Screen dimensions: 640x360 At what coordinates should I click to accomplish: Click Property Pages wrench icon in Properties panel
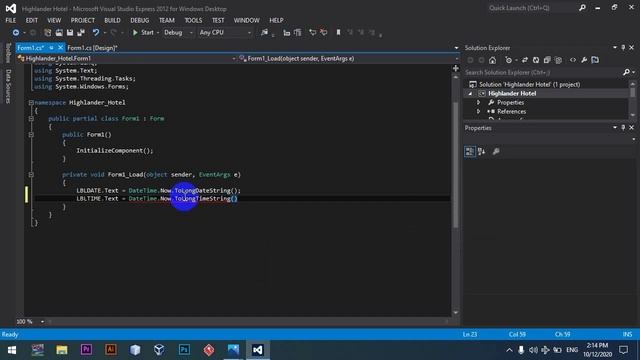(496, 151)
